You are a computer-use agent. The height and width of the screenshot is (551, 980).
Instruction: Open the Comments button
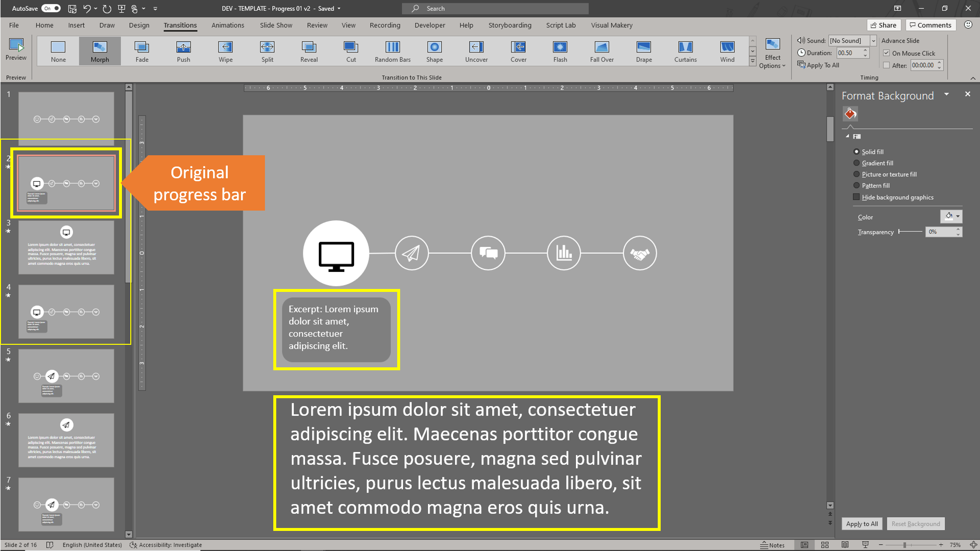point(931,25)
